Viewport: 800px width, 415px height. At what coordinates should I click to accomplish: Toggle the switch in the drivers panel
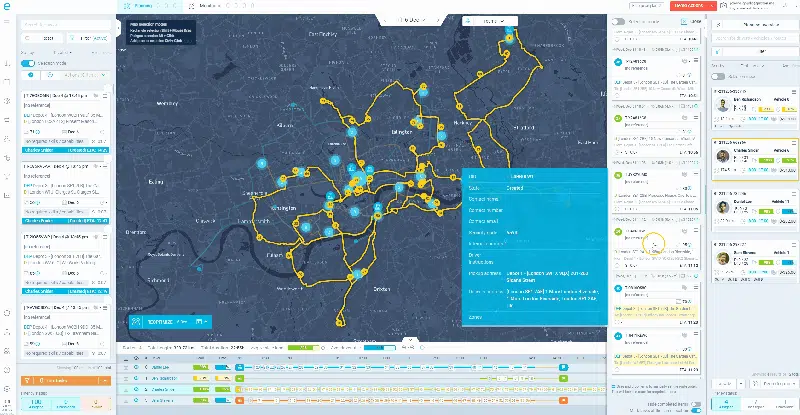click(718, 77)
